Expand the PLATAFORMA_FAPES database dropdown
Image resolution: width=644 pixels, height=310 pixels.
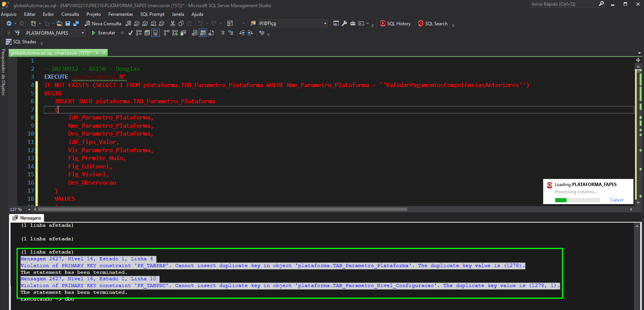pyautogui.click(x=83, y=33)
